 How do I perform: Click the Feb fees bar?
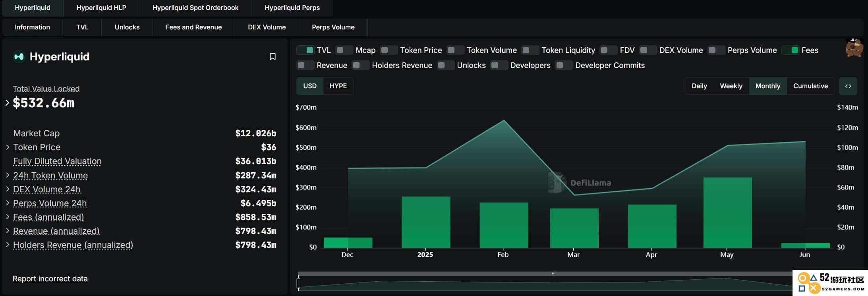(504, 225)
